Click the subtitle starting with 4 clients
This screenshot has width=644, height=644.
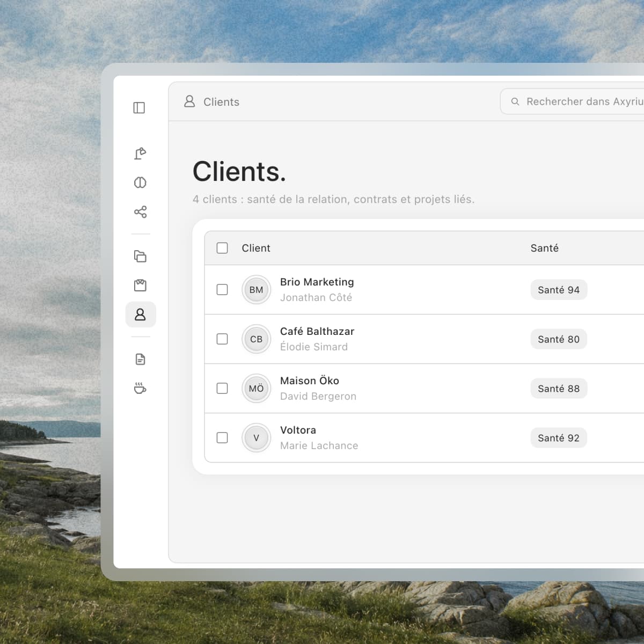(334, 199)
